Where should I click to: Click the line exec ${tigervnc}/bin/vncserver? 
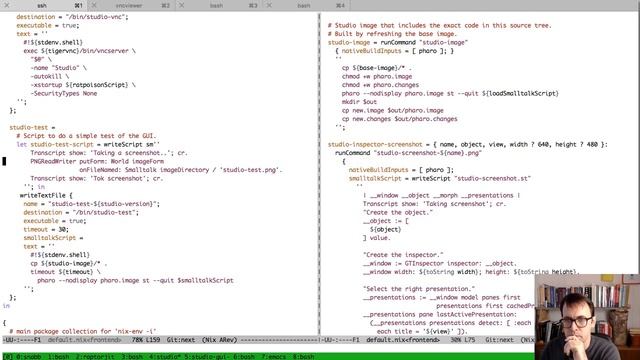(79, 51)
